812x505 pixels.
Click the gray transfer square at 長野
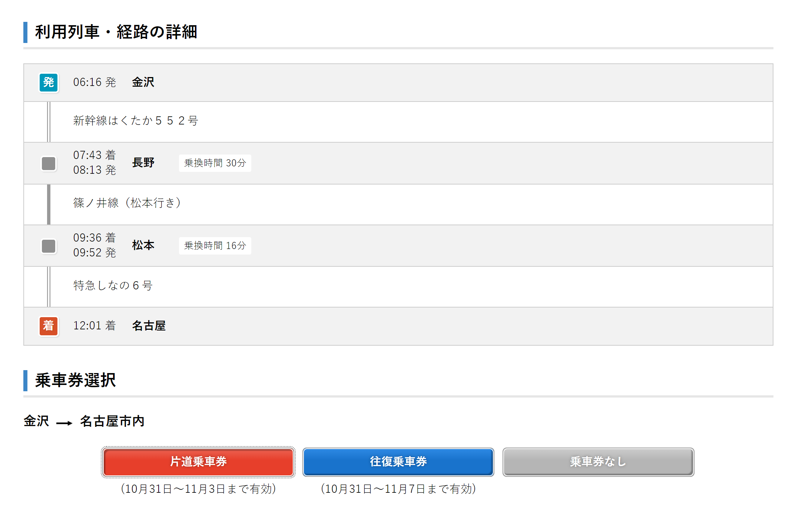(49, 163)
